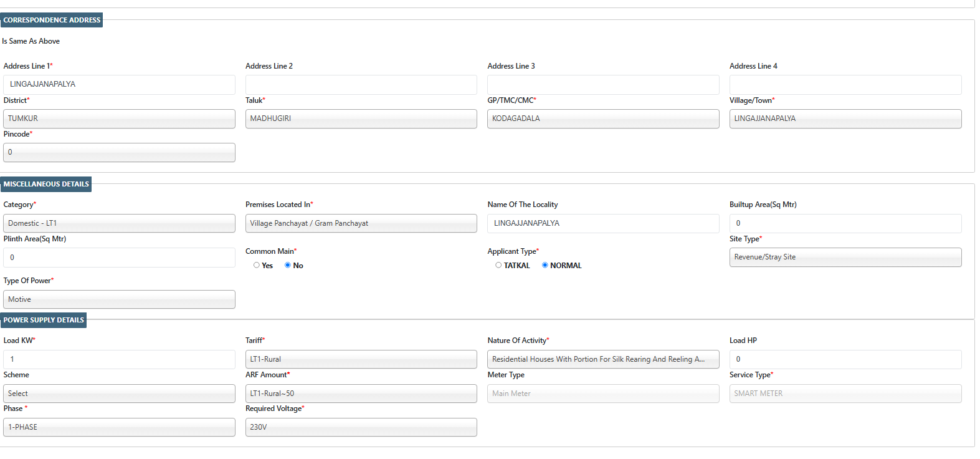
Task: Click the Builtup Area input field
Action: [x=845, y=223]
